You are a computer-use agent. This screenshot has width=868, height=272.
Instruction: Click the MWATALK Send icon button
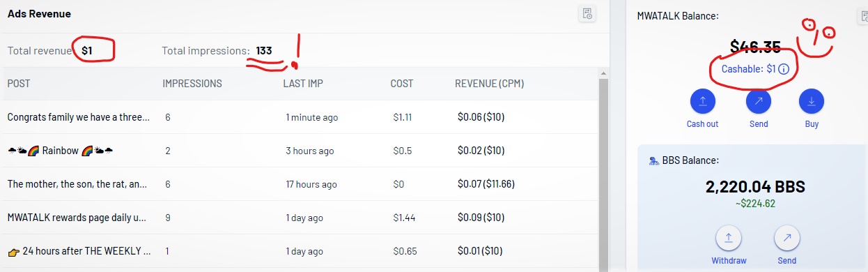click(759, 101)
